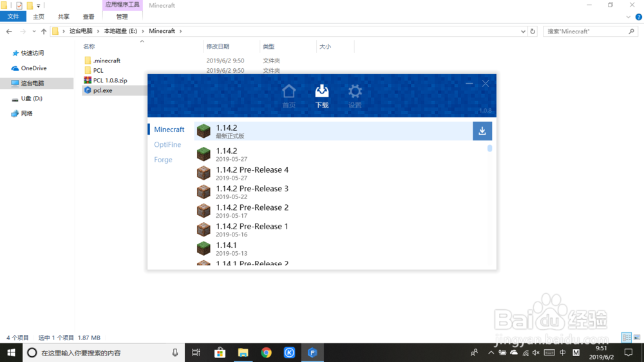Select OneDrive in navigation pane

pyautogui.click(x=33, y=68)
